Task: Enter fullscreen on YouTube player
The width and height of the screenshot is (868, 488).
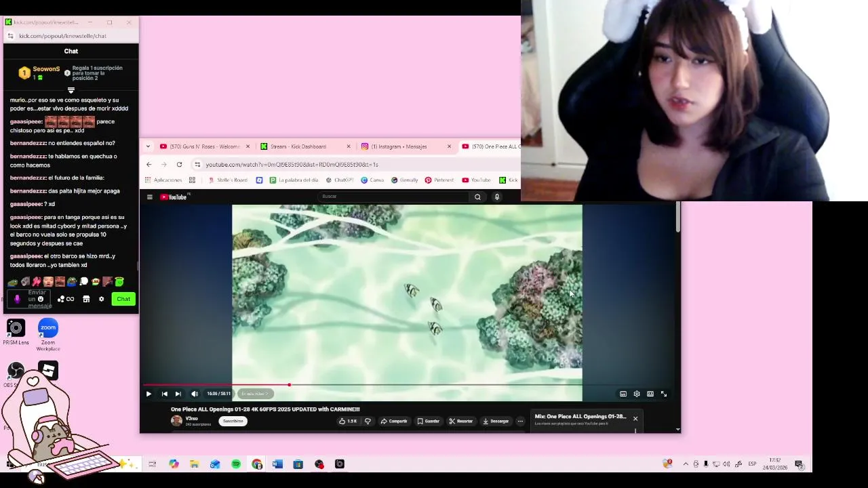Action: tap(664, 394)
